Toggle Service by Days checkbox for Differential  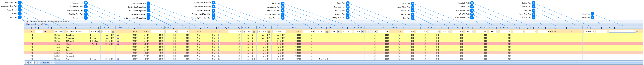pos(219,41)
